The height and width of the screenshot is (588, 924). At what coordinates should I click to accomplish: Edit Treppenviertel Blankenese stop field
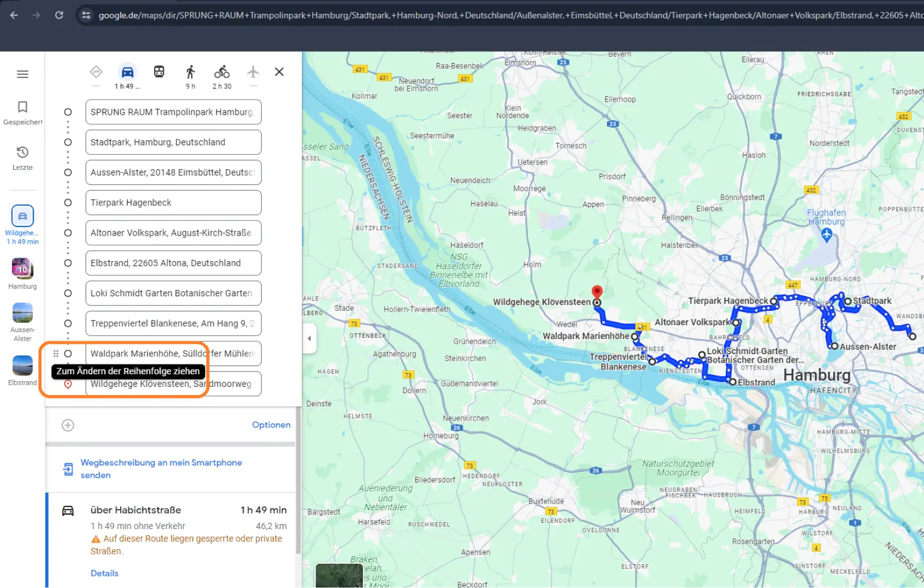click(x=173, y=323)
